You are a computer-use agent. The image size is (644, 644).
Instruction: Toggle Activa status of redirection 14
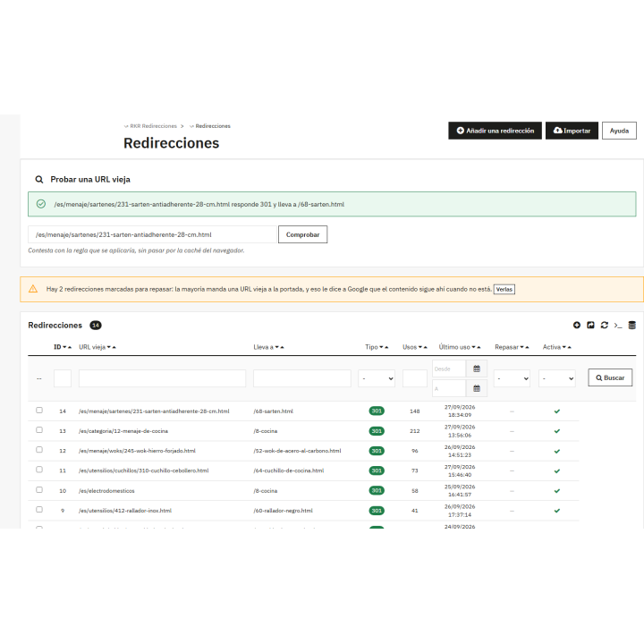coord(557,411)
